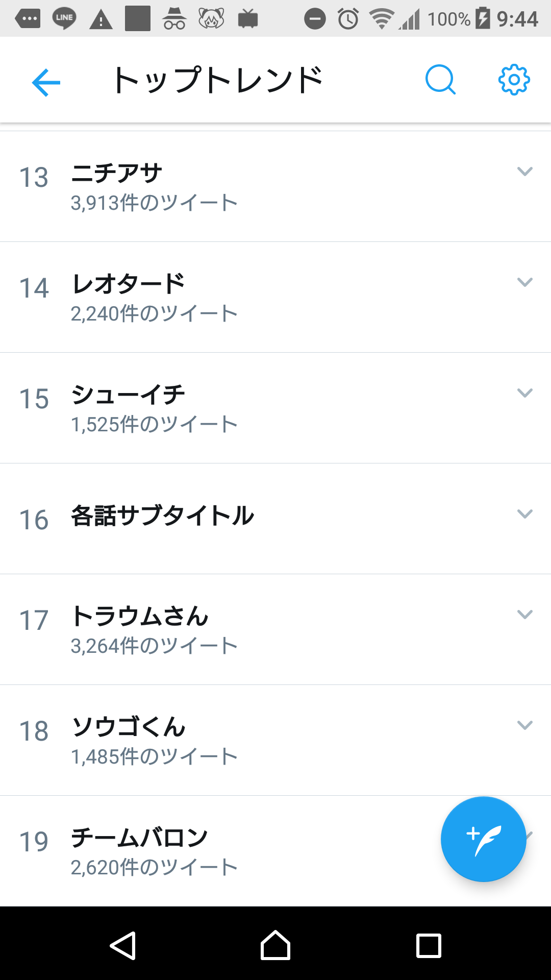This screenshot has width=551, height=980.
Task: Tap the blue back arrow
Action: (46, 82)
